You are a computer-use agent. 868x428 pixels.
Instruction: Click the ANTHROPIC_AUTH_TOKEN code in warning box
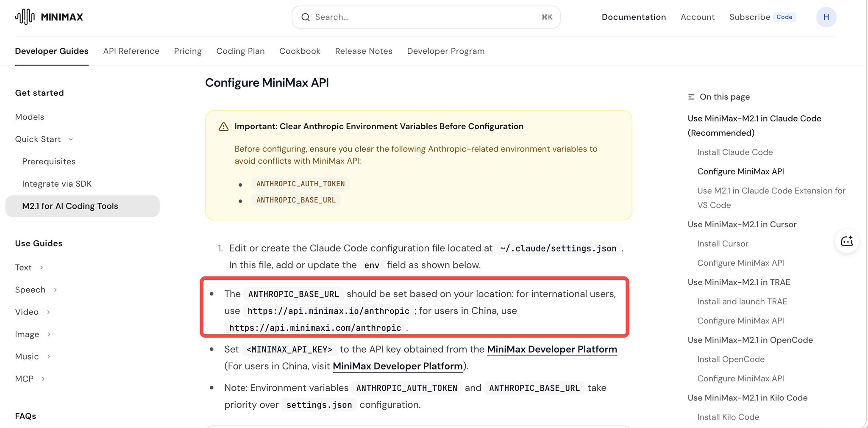300,184
